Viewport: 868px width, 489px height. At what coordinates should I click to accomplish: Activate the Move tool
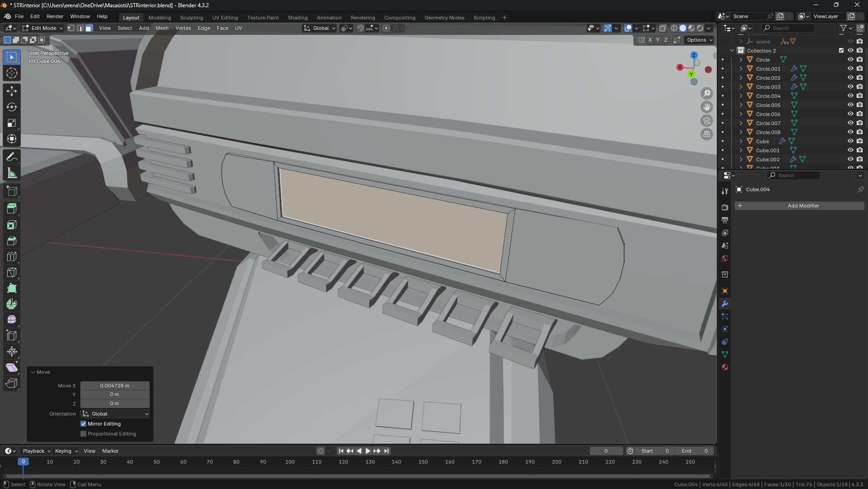point(12,91)
